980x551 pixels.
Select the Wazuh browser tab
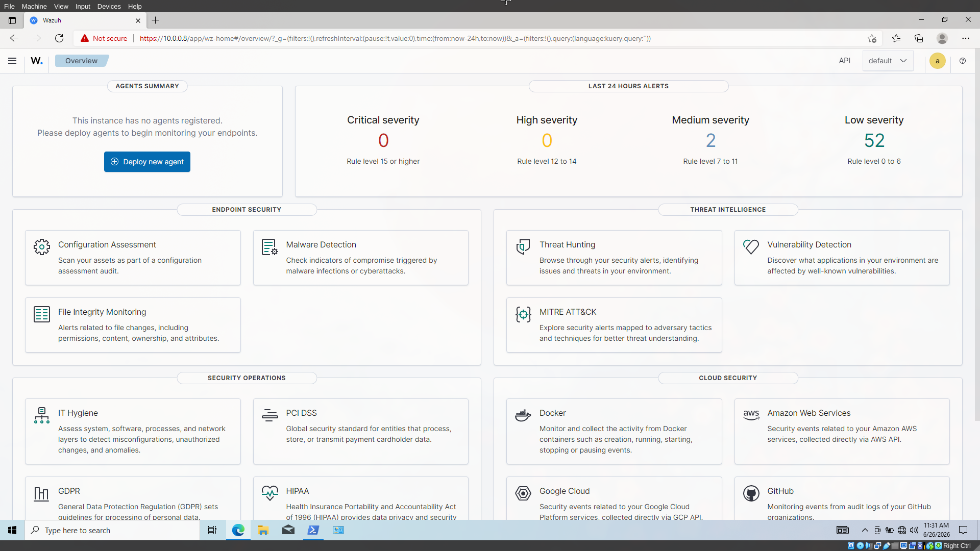tap(85, 20)
